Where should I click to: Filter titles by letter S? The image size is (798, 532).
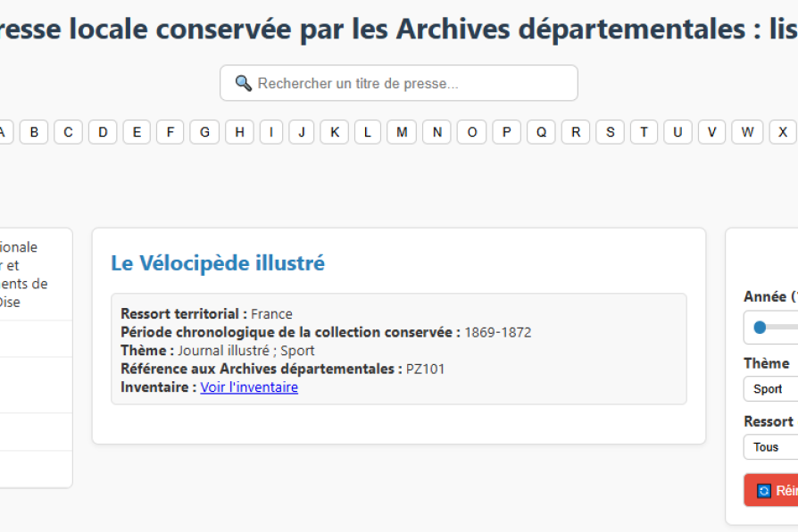(610, 132)
